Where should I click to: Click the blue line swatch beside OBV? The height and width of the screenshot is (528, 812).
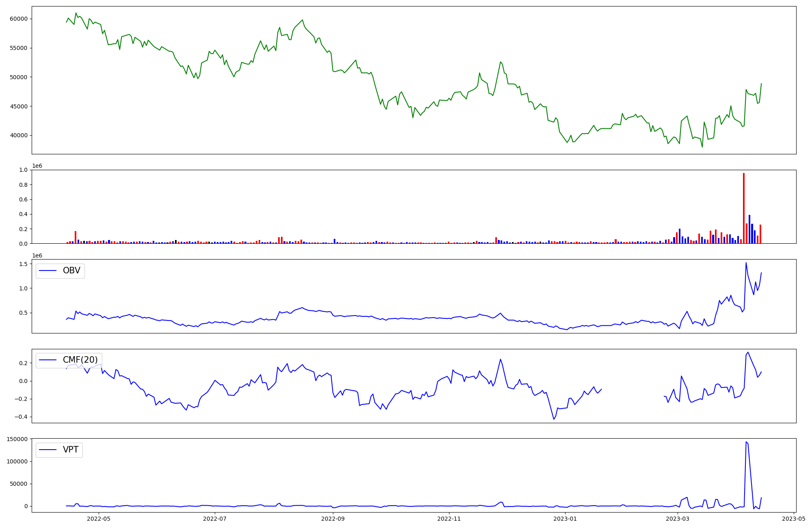[48, 270]
